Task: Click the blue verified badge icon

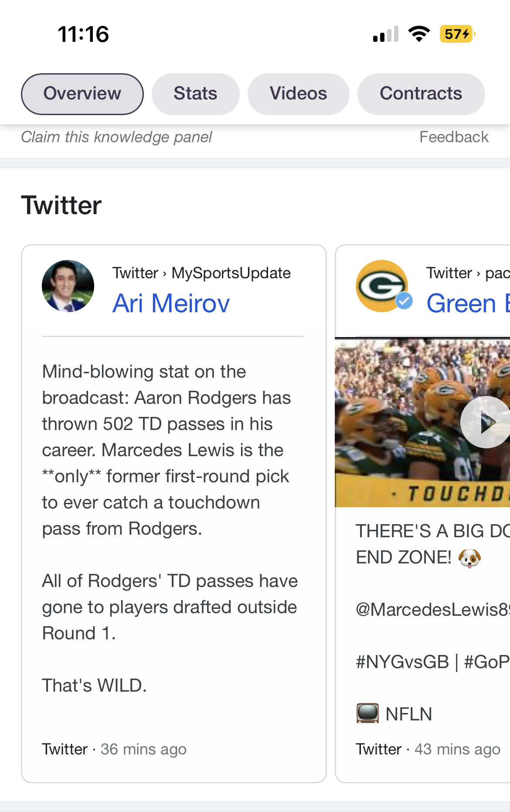Action: tap(404, 301)
